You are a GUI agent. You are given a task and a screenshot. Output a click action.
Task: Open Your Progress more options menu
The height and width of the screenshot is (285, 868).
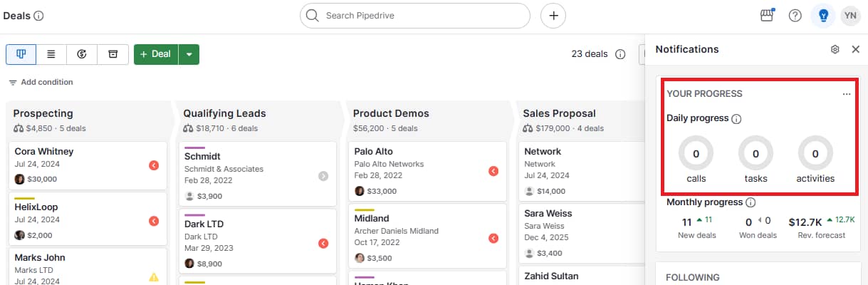tap(847, 94)
